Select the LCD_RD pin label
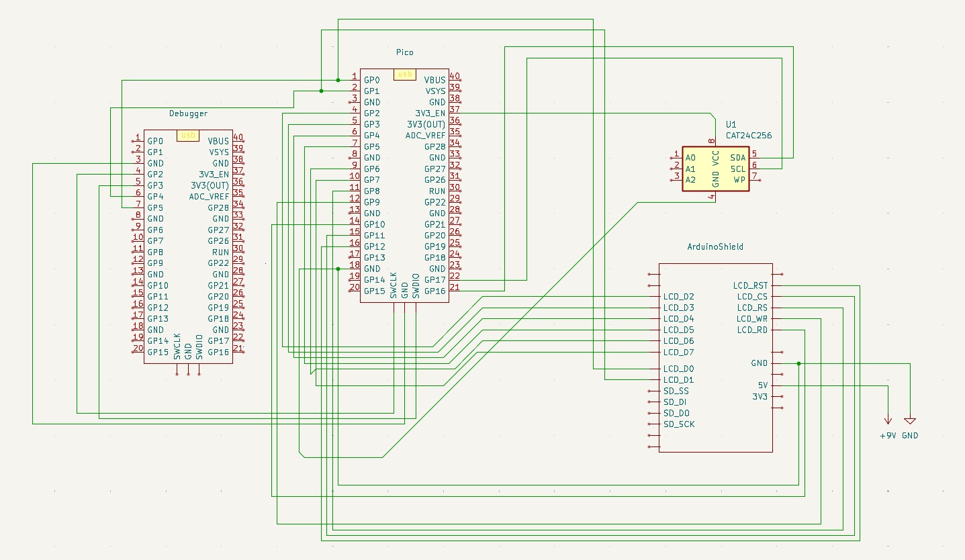This screenshot has width=965, height=560. [752, 330]
